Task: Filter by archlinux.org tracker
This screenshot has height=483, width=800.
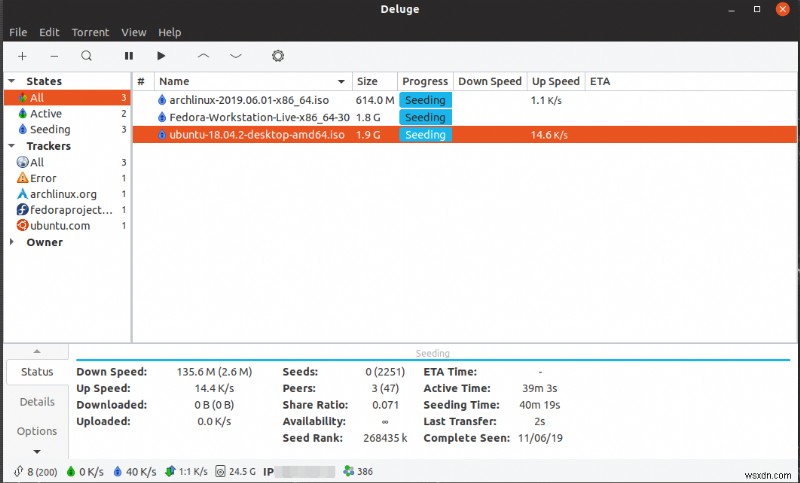Action: tap(66, 194)
